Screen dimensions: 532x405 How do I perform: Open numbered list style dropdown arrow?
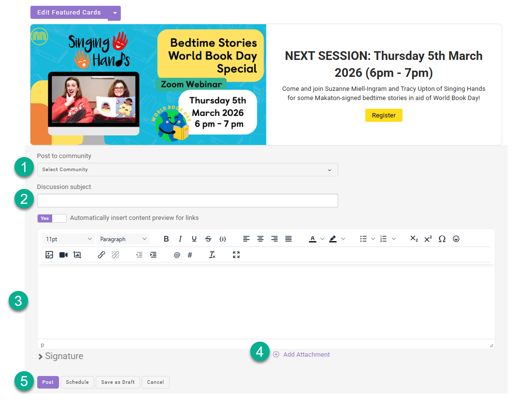click(x=394, y=239)
